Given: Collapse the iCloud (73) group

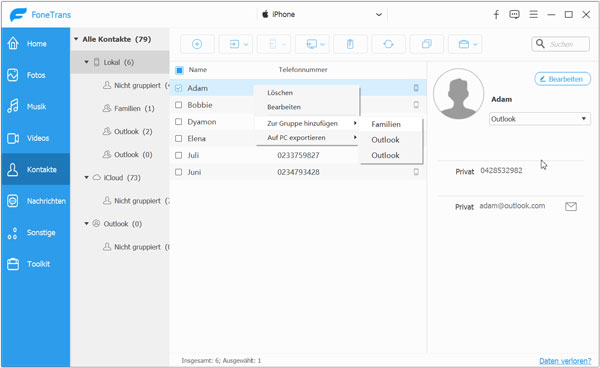Looking at the screenshot, I should [x=86, y=177].
